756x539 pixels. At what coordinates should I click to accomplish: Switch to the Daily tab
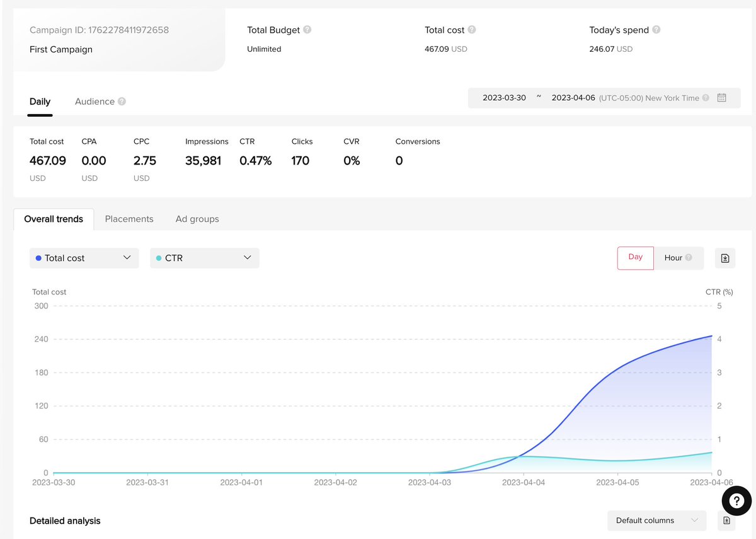(40, 101)
